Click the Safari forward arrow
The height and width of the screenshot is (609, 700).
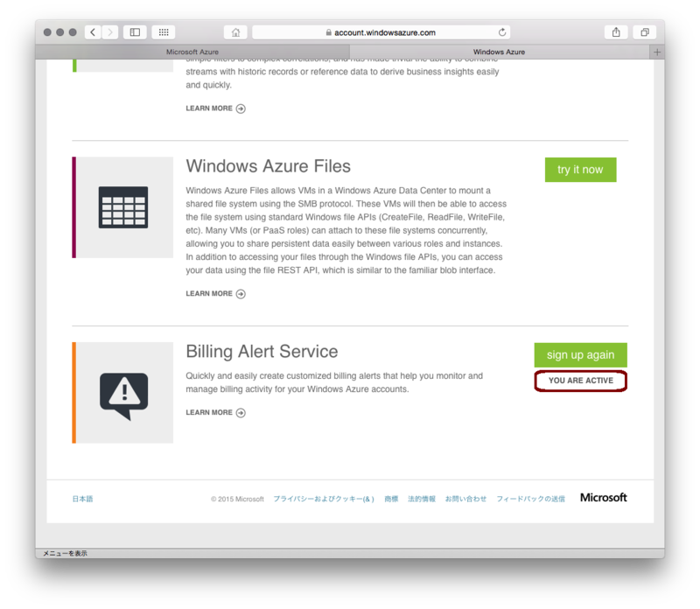[x=110, y=32]
